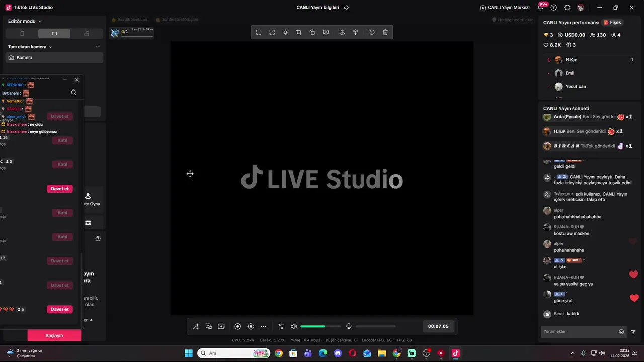Select the landscape layout icon
This screenshot has height=362, width=644.
click(x=54, y=34)
